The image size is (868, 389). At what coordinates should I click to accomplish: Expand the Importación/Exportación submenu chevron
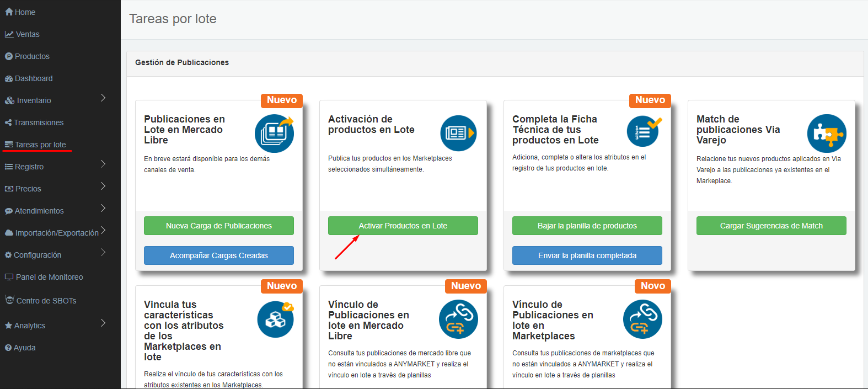[103, 230]
